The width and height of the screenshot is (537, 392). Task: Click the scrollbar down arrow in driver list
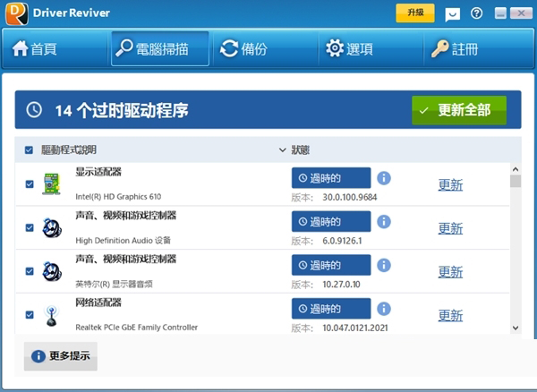[x=516, y=328]
